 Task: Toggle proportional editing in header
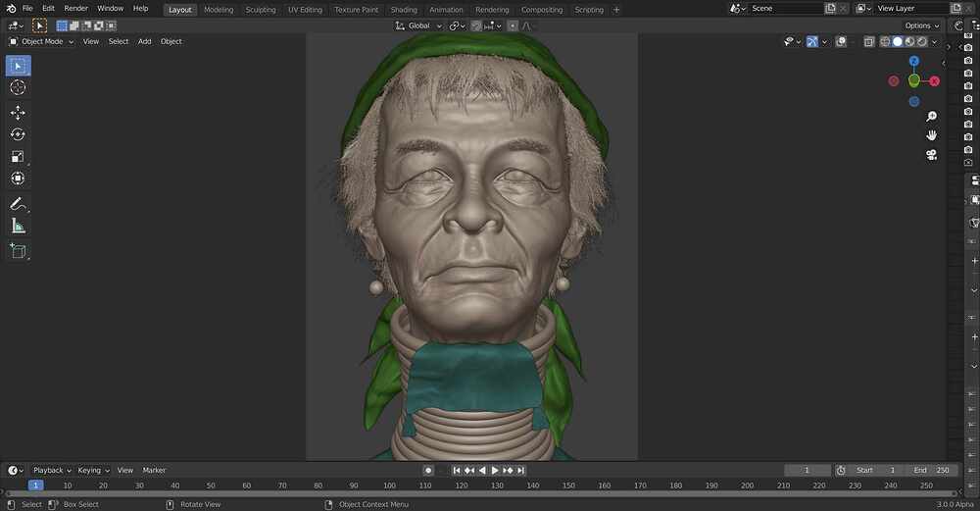[513, 26]
